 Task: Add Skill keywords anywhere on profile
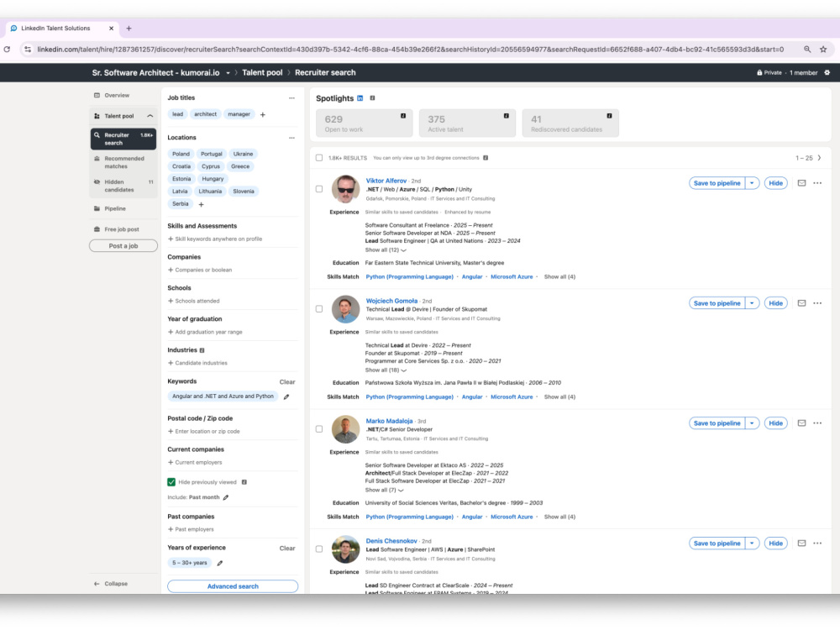(x=215, y=239)
